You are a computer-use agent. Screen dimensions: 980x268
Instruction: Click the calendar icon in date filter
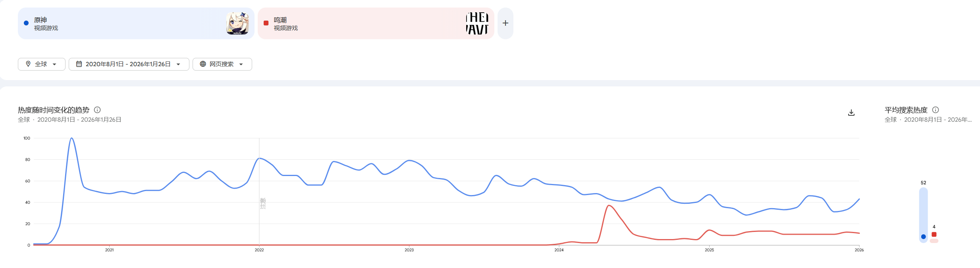tap(79, 64)
